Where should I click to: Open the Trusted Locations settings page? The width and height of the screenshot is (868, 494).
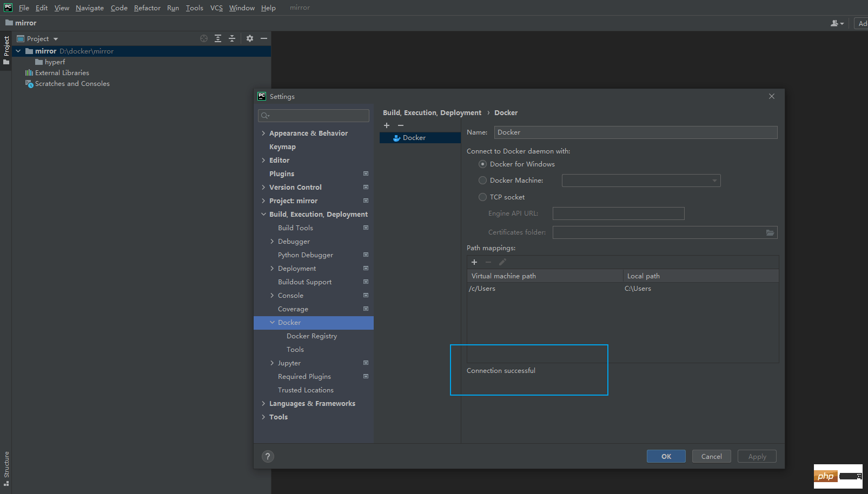point(306,390)
